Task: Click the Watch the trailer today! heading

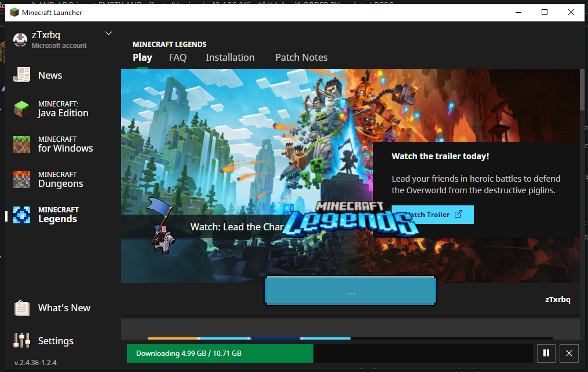Action: (x=440, y=156)
